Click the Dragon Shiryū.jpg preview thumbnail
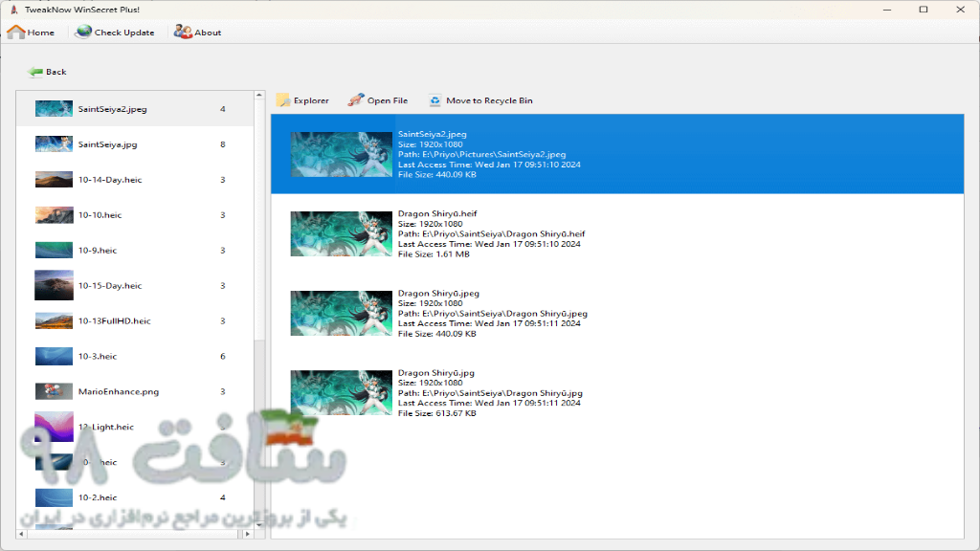This screenshot has width=980, height=551. point(342,392)
